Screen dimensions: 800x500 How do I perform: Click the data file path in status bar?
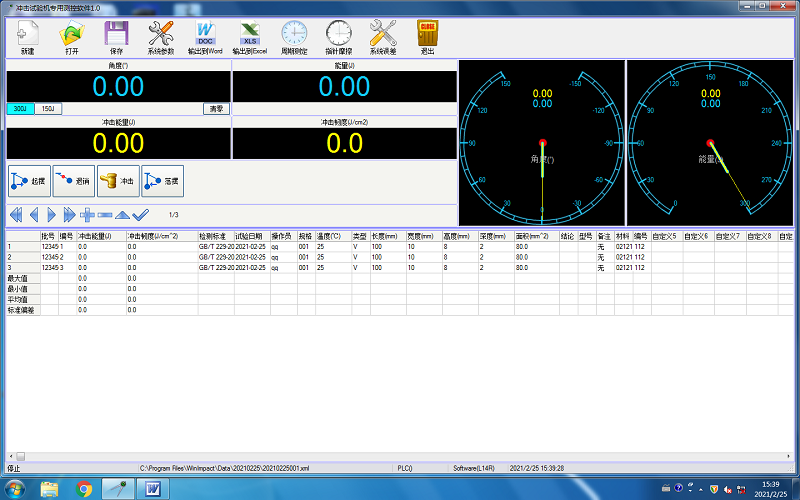(x=224, y=468)
